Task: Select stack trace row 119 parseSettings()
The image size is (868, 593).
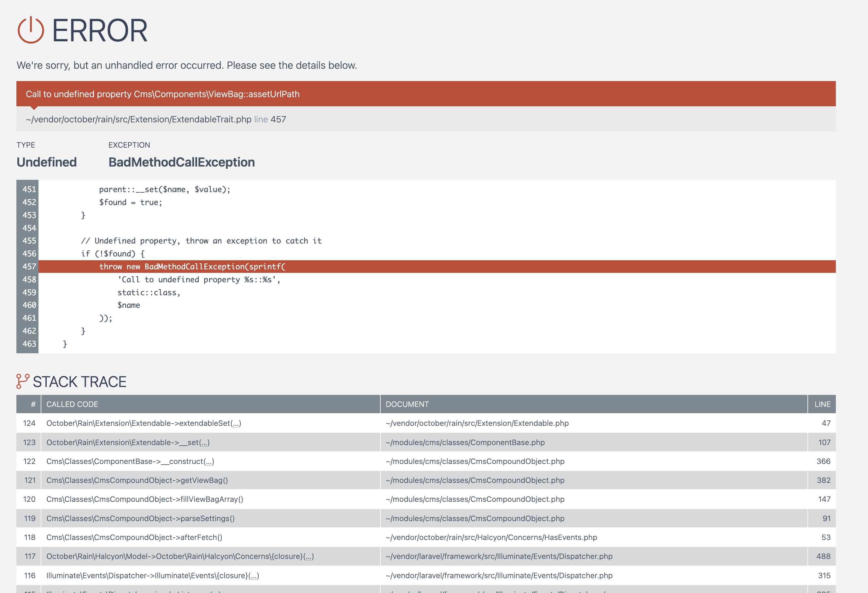Action: (x=140, y=518)
